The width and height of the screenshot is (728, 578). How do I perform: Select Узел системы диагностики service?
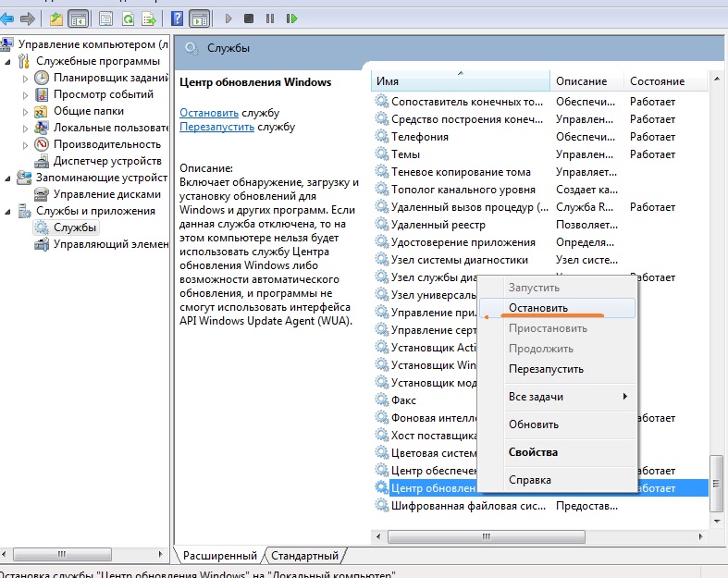click(541, 260)
